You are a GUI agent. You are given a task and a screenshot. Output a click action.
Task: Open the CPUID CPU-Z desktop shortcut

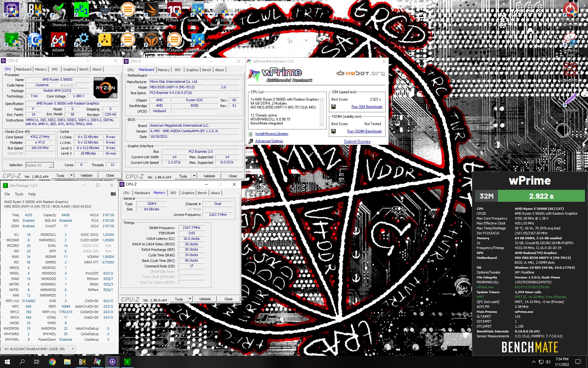pyautogui.click(x=12, y=12)
